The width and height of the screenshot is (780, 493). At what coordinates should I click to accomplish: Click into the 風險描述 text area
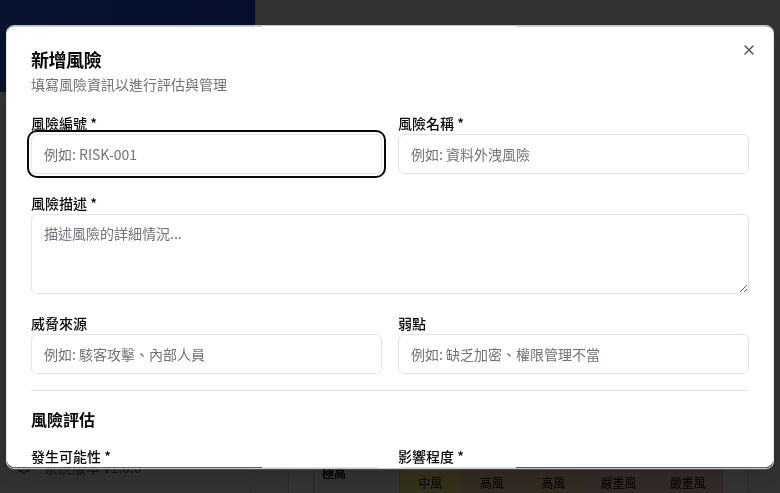coord(389,253)
